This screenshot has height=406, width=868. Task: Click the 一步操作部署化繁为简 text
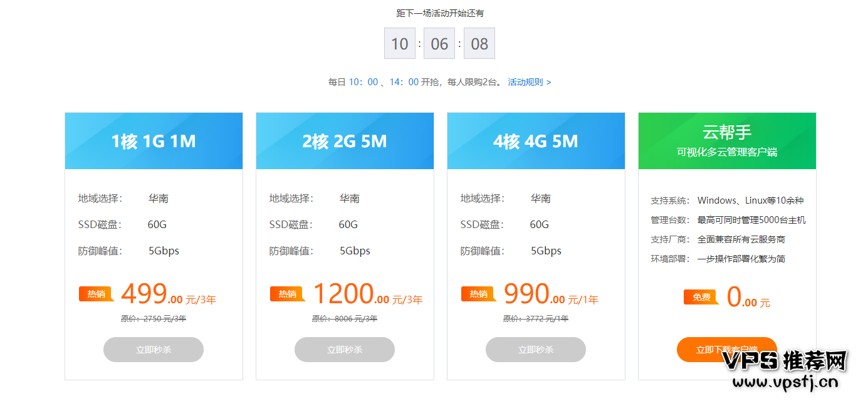pyautogui.click(x=741, y=259)
